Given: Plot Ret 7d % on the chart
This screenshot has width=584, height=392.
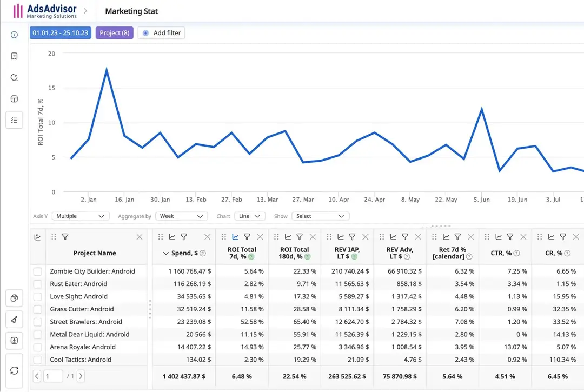Looking at the screenshot, I should 446,237.
